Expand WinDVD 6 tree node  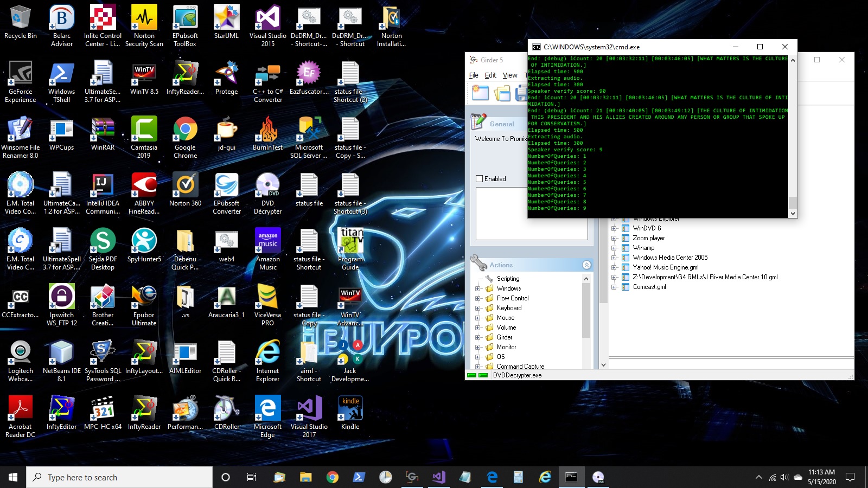click(614, 228)
